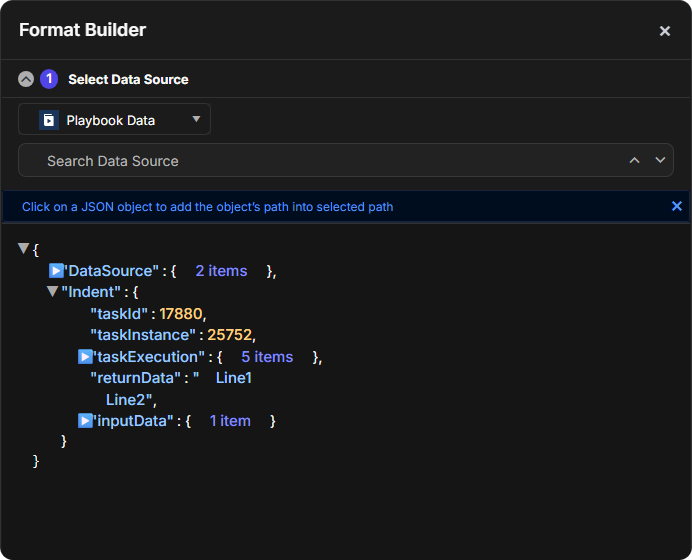Expand the DataSource node

point(56,271)
